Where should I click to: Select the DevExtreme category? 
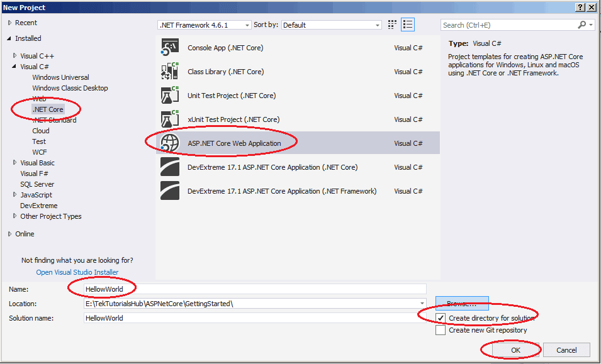(x=39, y=206)
